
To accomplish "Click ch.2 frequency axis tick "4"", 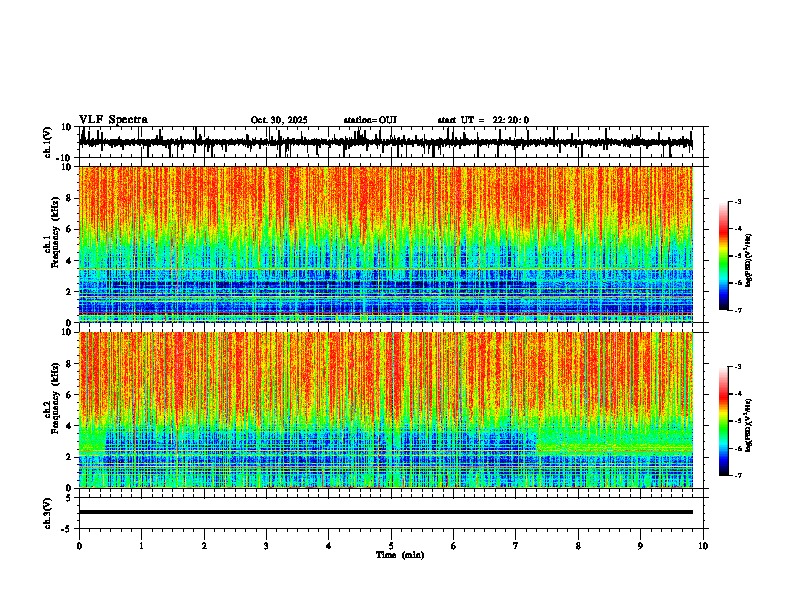I will point(69,426).
